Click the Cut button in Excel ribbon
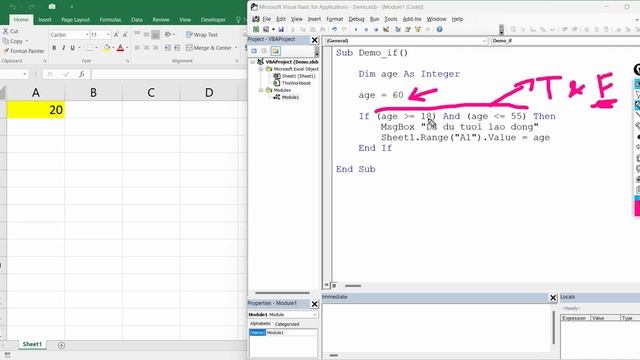This screenshot has height=360, width=640. (x=11, y=31)
